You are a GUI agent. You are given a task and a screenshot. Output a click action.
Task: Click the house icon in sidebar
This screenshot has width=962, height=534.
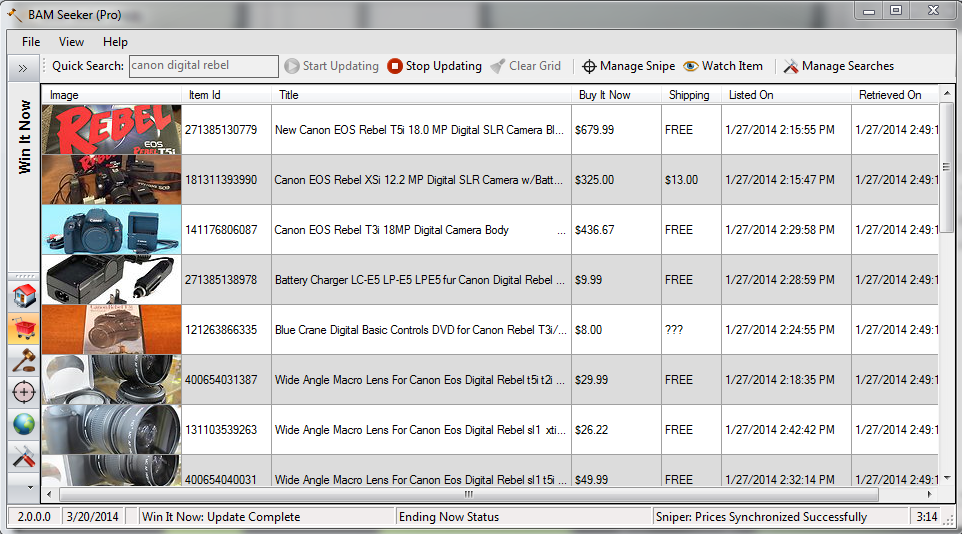point(24,296)
